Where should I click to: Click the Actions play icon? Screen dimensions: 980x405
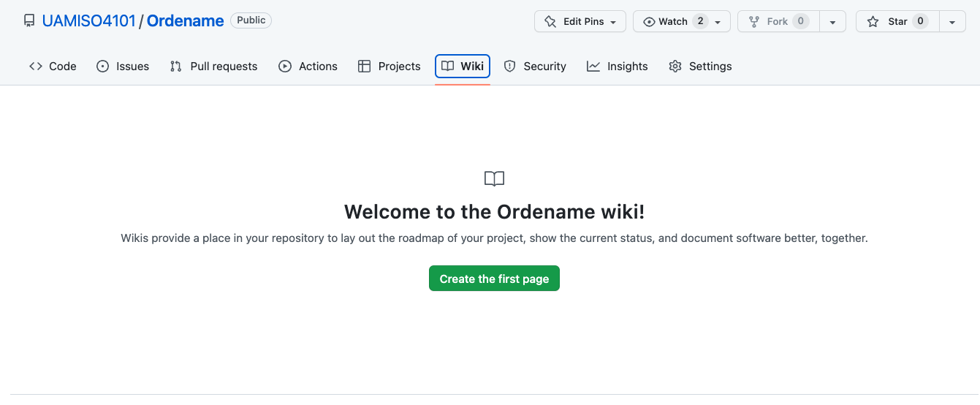tap(285, 67)
